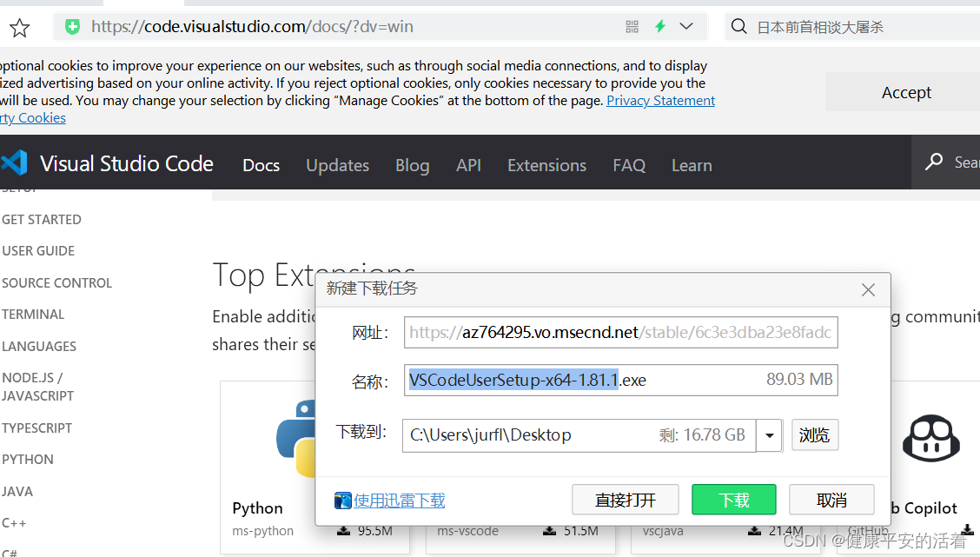Click the ms-python publisher text
This screenshot has width=980, height=557.
(262, 531)
